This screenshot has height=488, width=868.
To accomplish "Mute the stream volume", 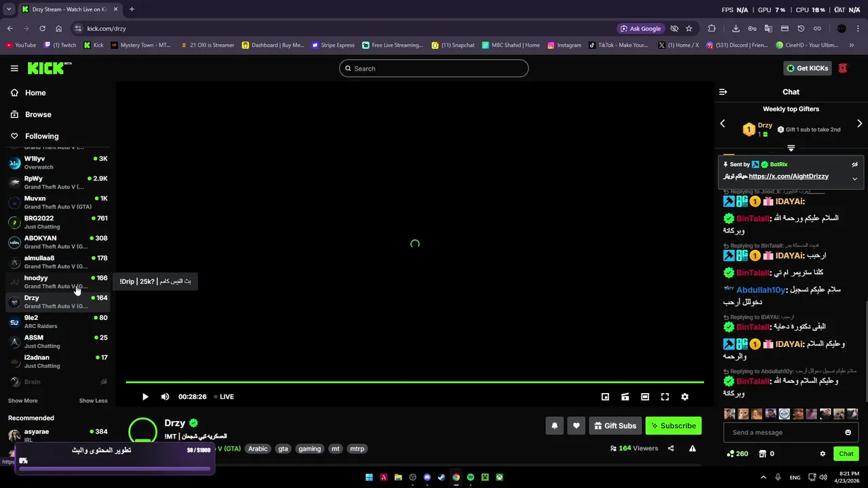I will pos(165,396).
